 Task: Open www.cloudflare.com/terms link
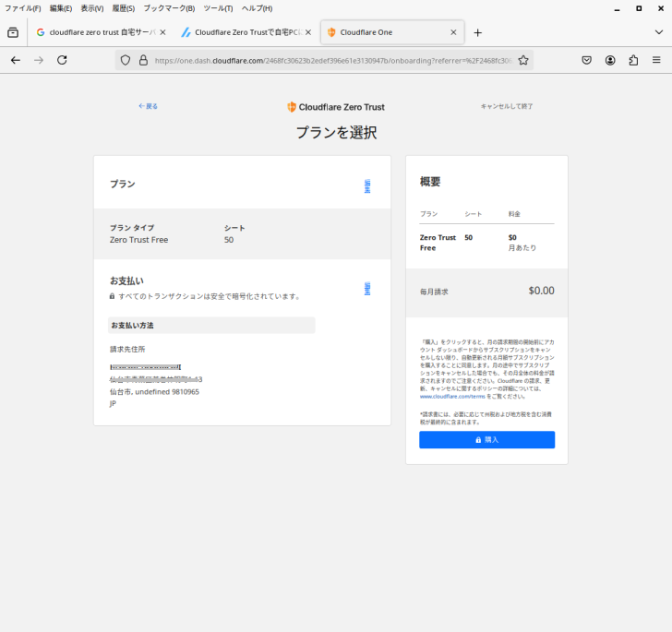click(x=452, y=397)
